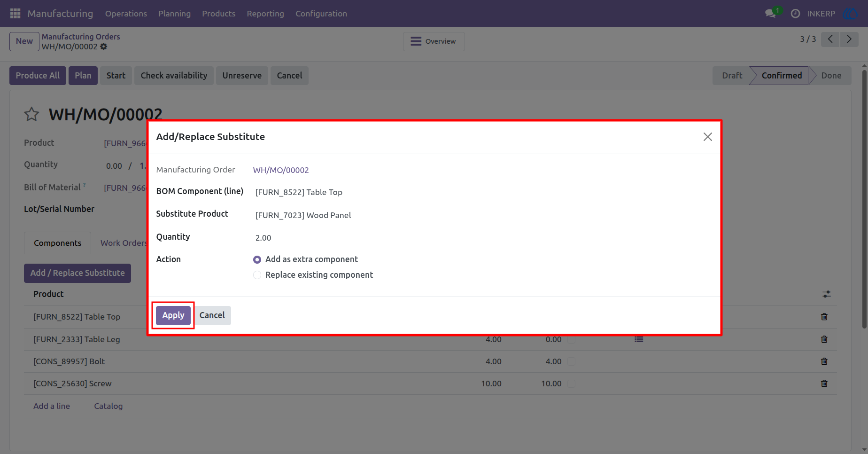This screenshot has width=868, height=454.
Task: Click the Produce All button
Action: (38, 76)
